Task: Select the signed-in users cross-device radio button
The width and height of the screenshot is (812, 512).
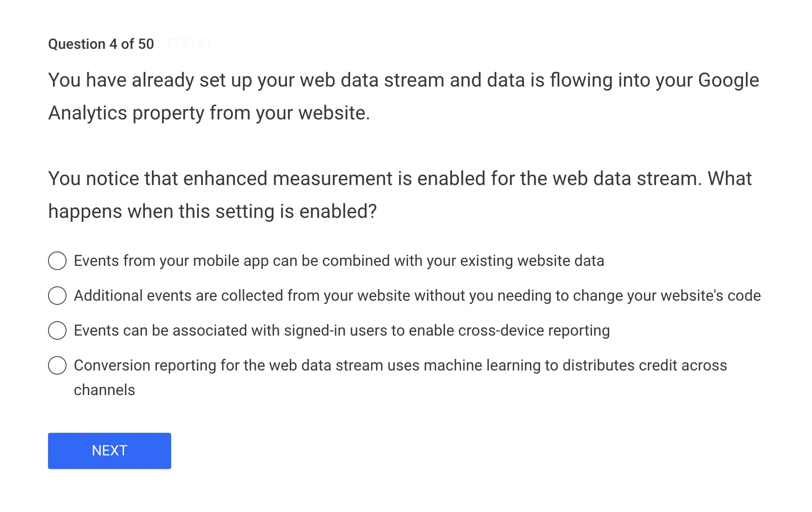Action: (x=57, y=331)
